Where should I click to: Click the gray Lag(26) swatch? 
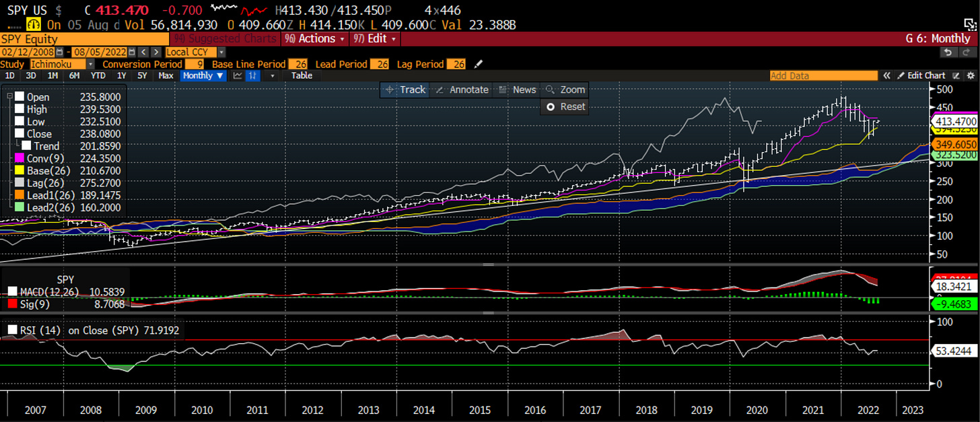point(19,182)
